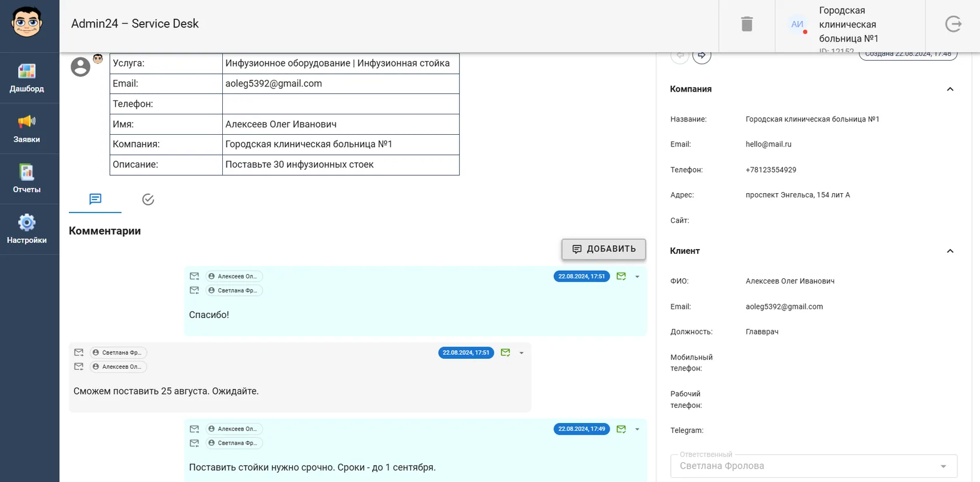
Task: Switch to the comments tab icon
Action: point(95,199)
